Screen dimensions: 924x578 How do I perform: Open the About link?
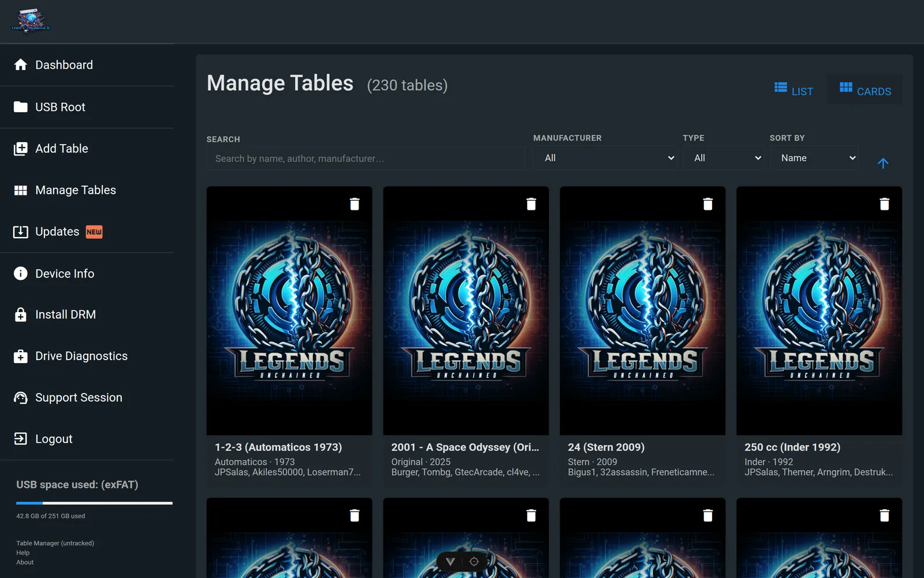(x=25, y=562)
